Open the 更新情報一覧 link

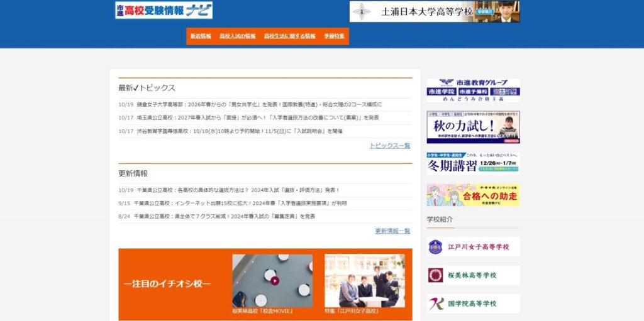392,231
